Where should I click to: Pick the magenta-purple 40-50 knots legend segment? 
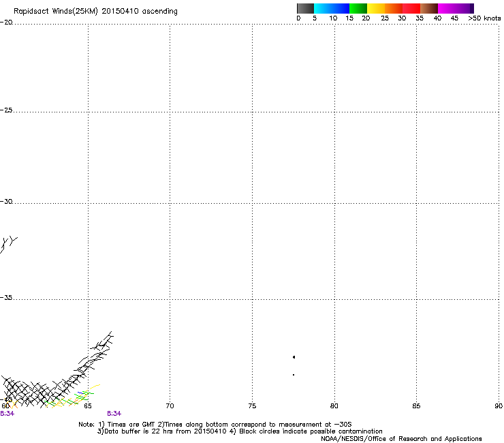click(456, 8)
